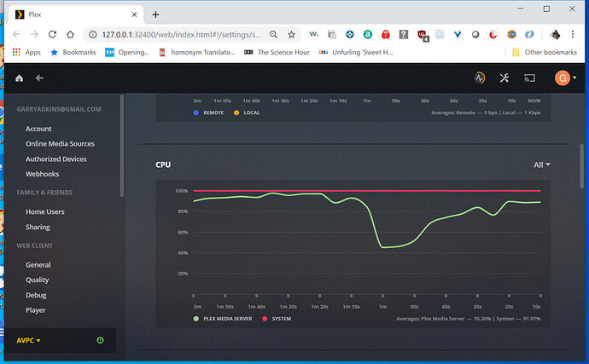Click the Plex cast to player icon
The width and height of the screenshot is (589, 364).
(529, 78)
